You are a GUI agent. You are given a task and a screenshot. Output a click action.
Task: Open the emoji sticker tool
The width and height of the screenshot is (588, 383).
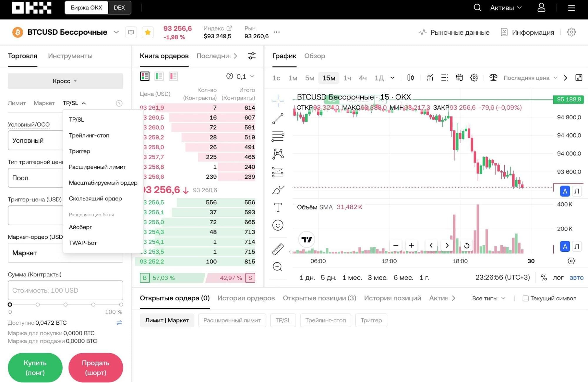278,225
